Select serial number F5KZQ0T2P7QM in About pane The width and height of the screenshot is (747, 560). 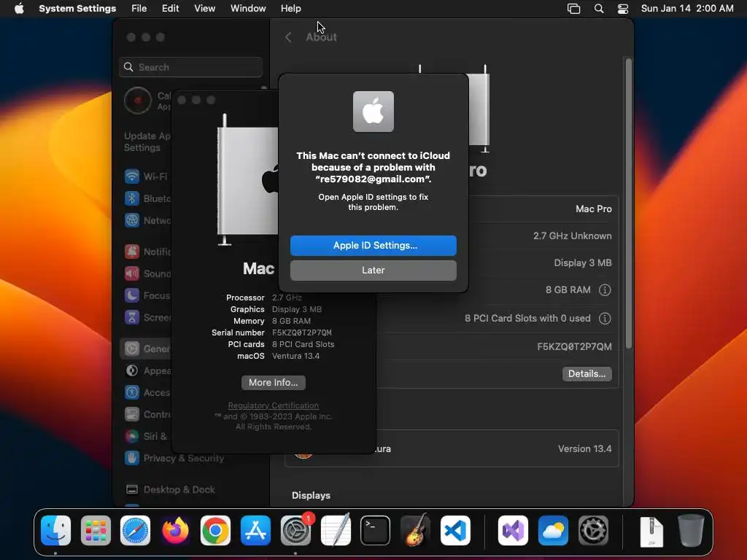(574, 346)
